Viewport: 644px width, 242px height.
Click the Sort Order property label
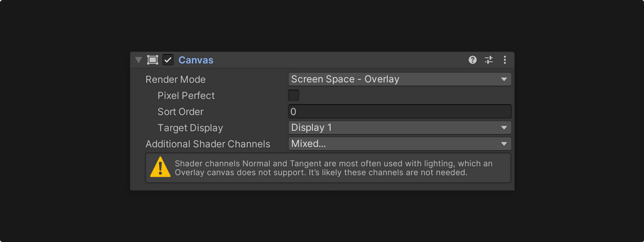pos(181,112)
